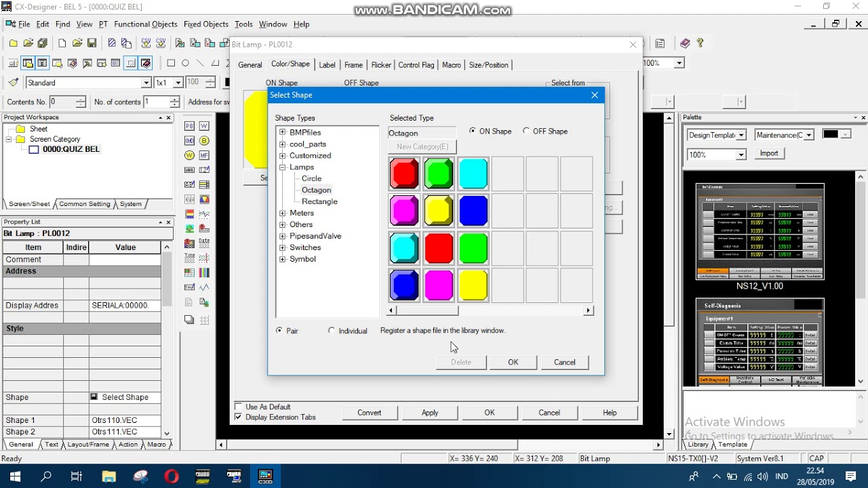
Task: Pick the blue plain octagon in second row
Action: point(473,211)
